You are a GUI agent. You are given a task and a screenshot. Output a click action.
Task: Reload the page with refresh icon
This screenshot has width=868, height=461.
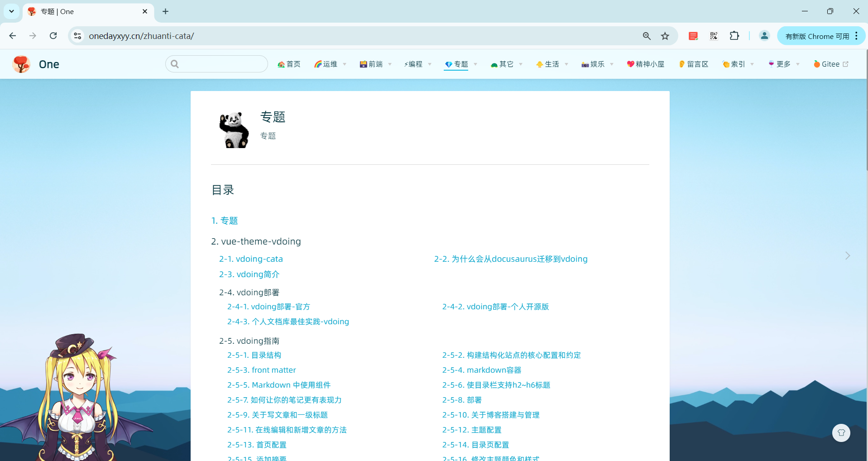53,36
